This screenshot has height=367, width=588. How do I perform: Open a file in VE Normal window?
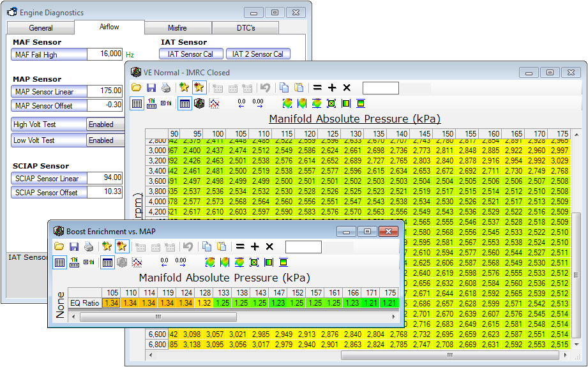coord(136,87)
